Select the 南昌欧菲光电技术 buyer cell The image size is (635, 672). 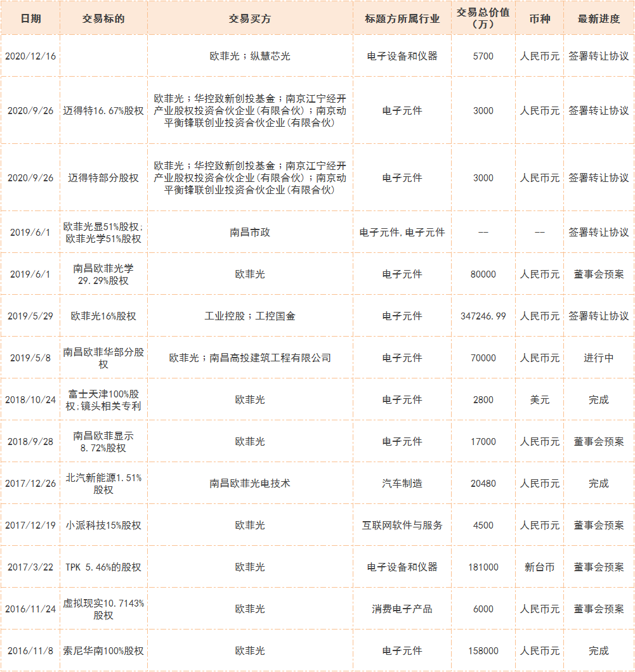(250, 483)
